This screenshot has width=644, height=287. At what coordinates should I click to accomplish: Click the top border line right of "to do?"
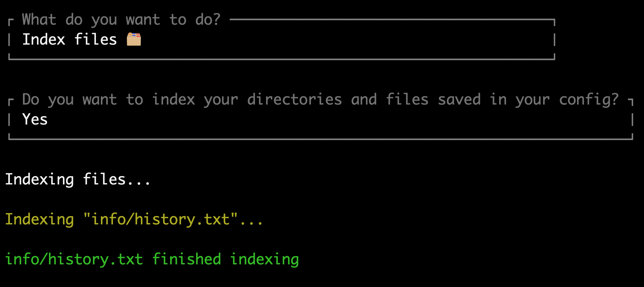tap(392, 20)
